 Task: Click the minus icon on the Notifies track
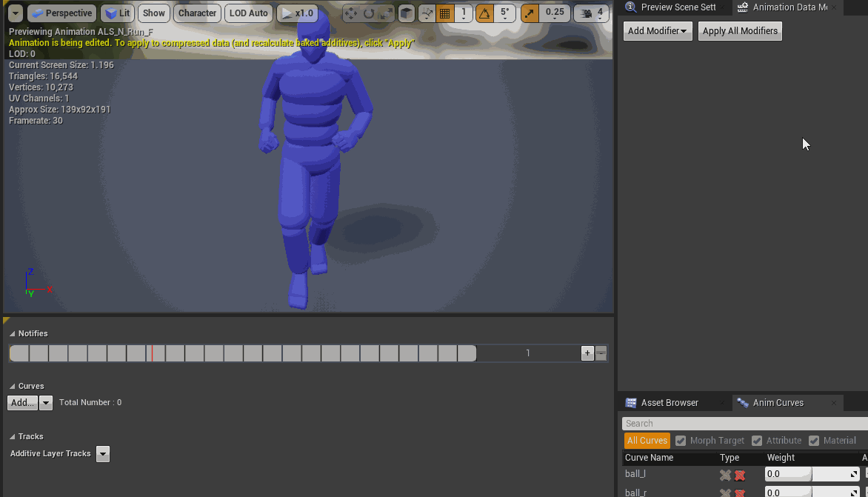(601, 353)
